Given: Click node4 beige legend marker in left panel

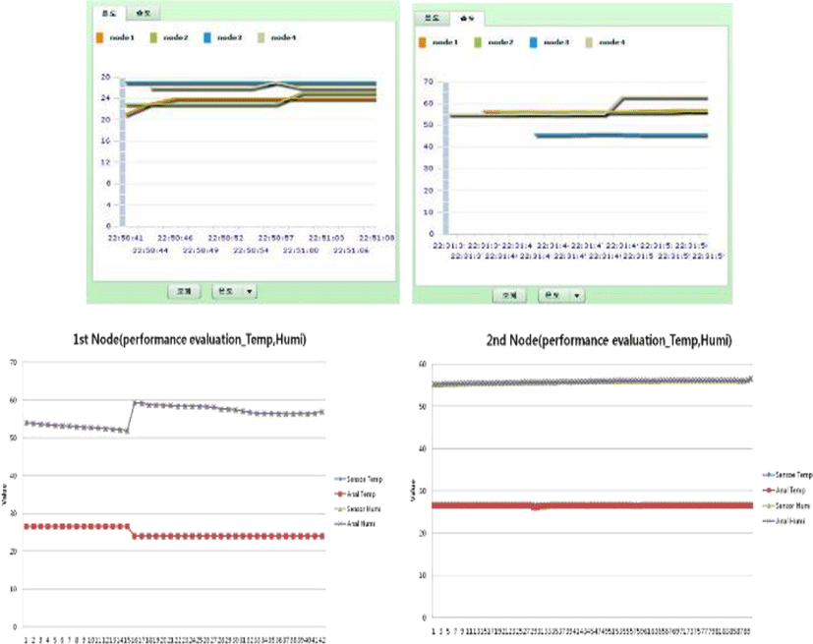Looking at the screenshot, I should (261, 37).
